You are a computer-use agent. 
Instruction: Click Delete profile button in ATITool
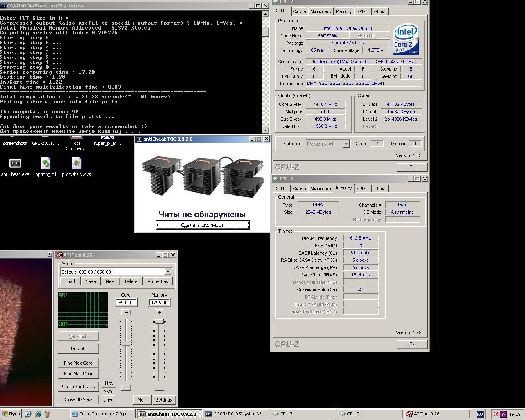tap(131, 281)
